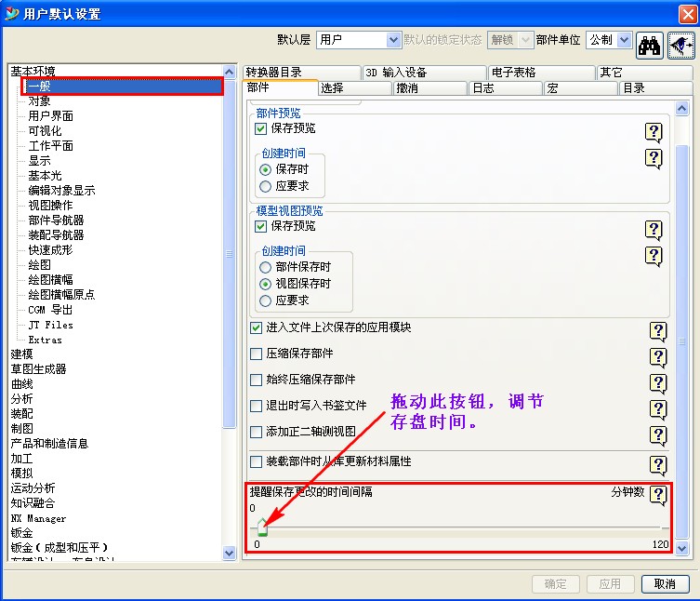Enable 始终压缩保存部件 checkbox
This screenshot has height=601, width=700.
click(257, 380)
